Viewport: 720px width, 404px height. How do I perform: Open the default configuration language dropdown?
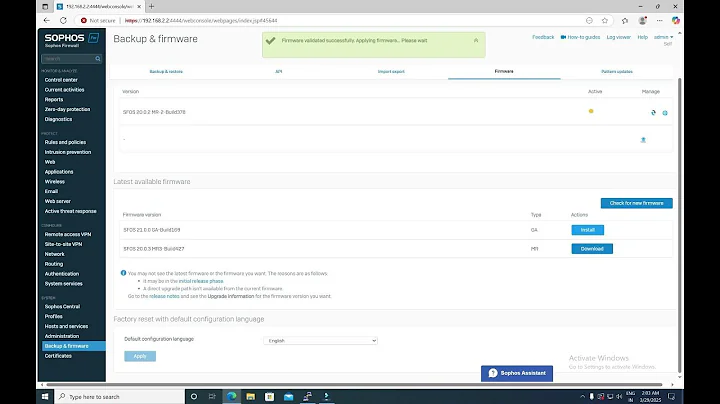point(321,341)
